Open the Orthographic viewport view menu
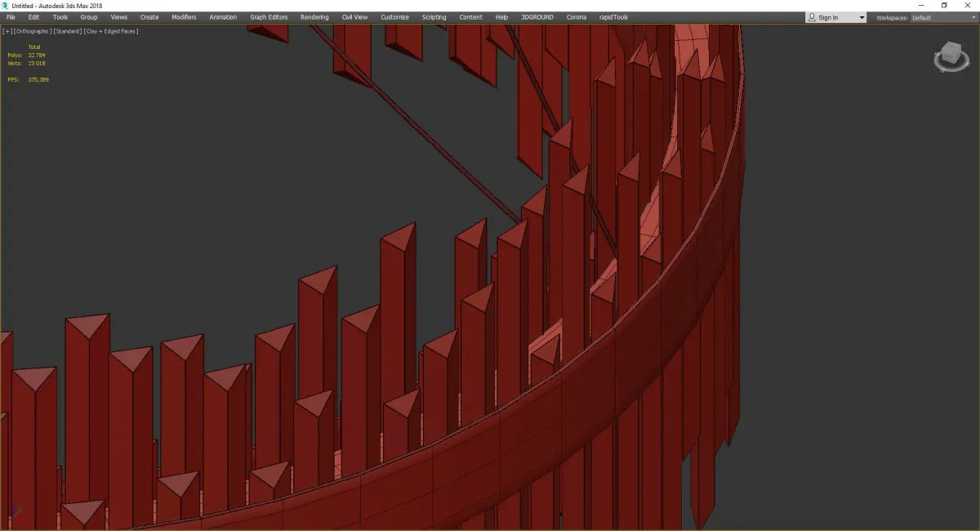The image size is (980, 531). coord(32,31)
